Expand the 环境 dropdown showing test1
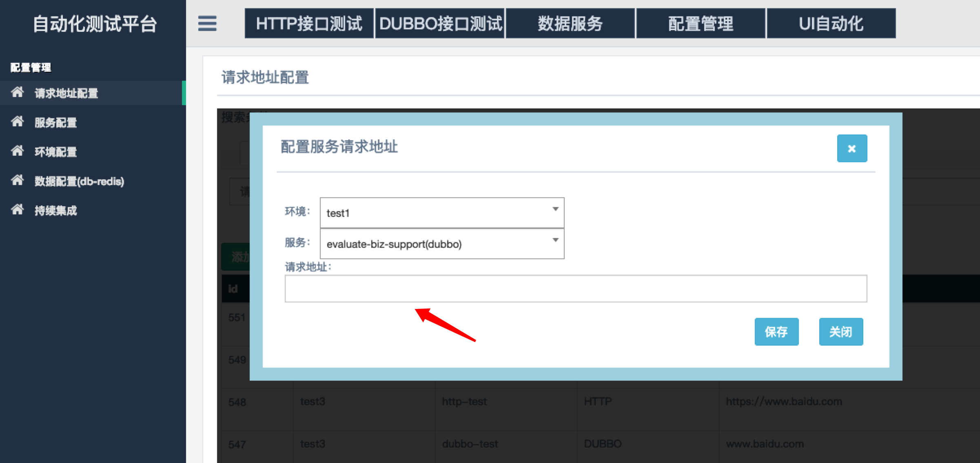 click(x=442, y=213)
